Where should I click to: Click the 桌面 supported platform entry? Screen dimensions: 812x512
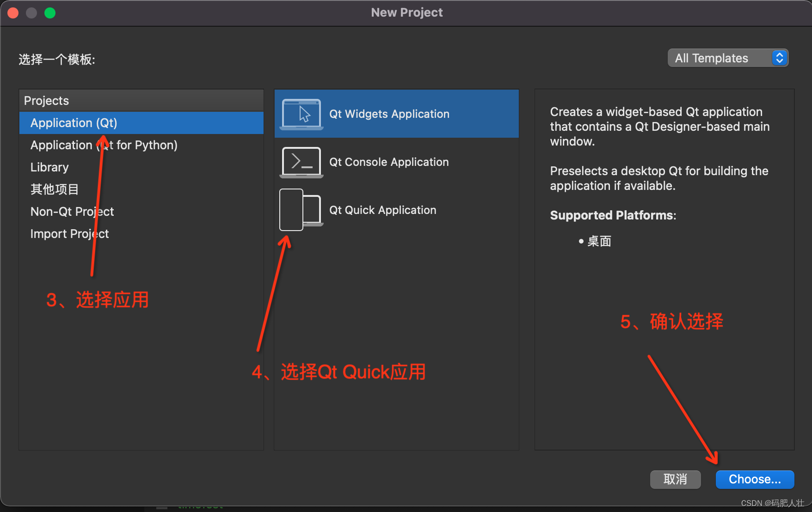(599, 241)
